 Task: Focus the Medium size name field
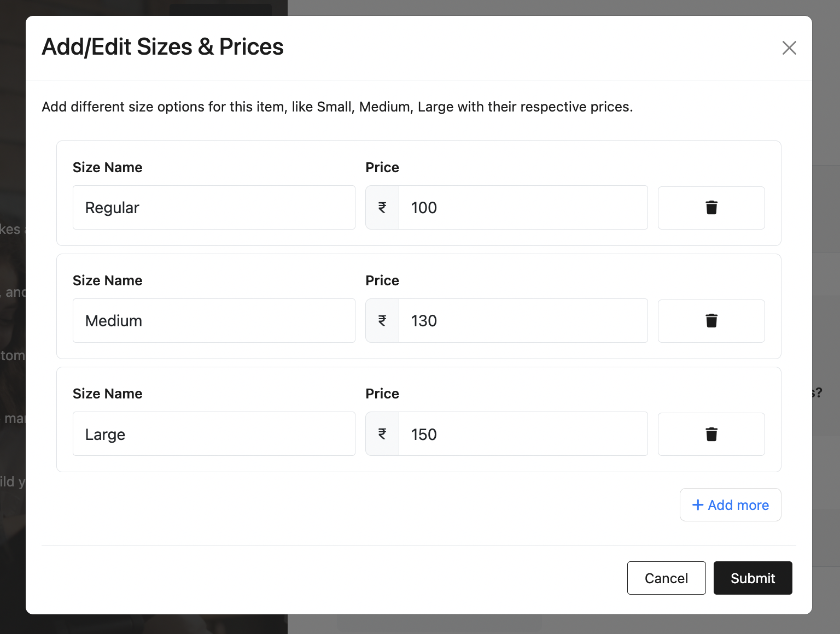click(x=214, y=321)
